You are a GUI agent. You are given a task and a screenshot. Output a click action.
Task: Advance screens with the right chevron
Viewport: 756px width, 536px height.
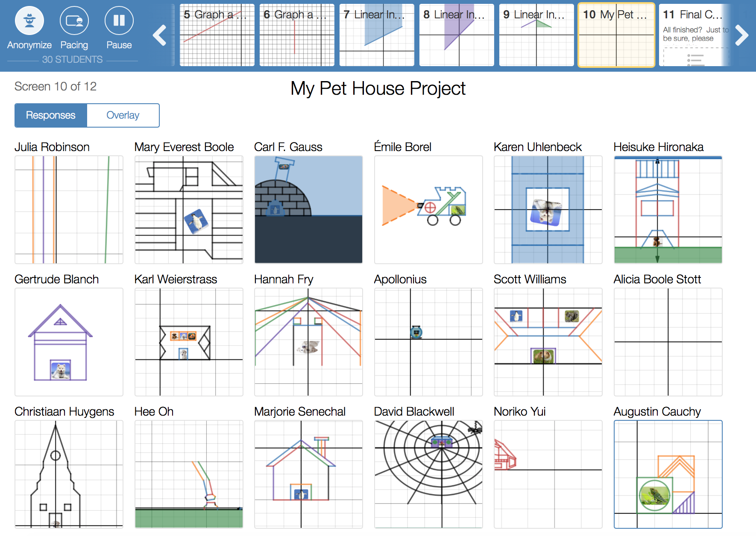pyautogui.click(x=741, y=35)
